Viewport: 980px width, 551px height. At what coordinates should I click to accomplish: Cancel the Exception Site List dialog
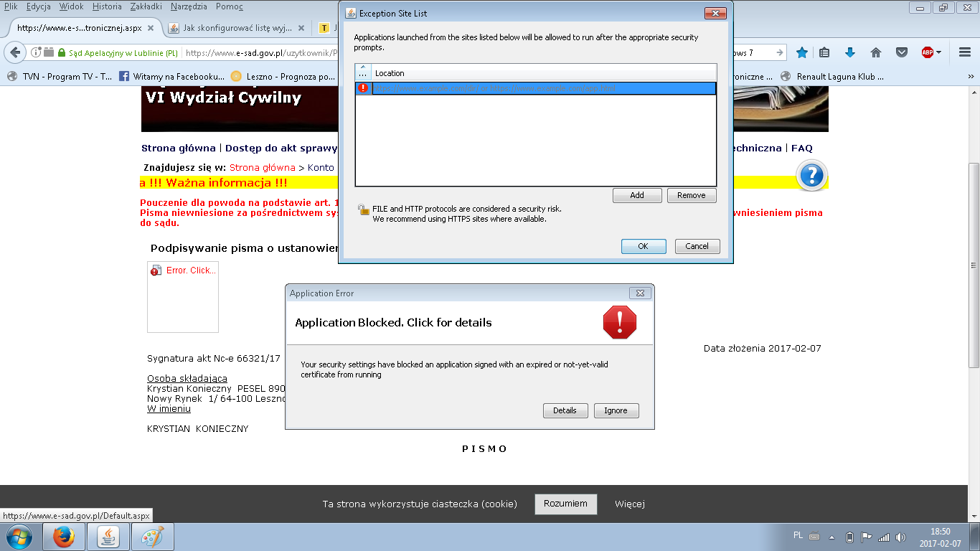click(697, 246)
